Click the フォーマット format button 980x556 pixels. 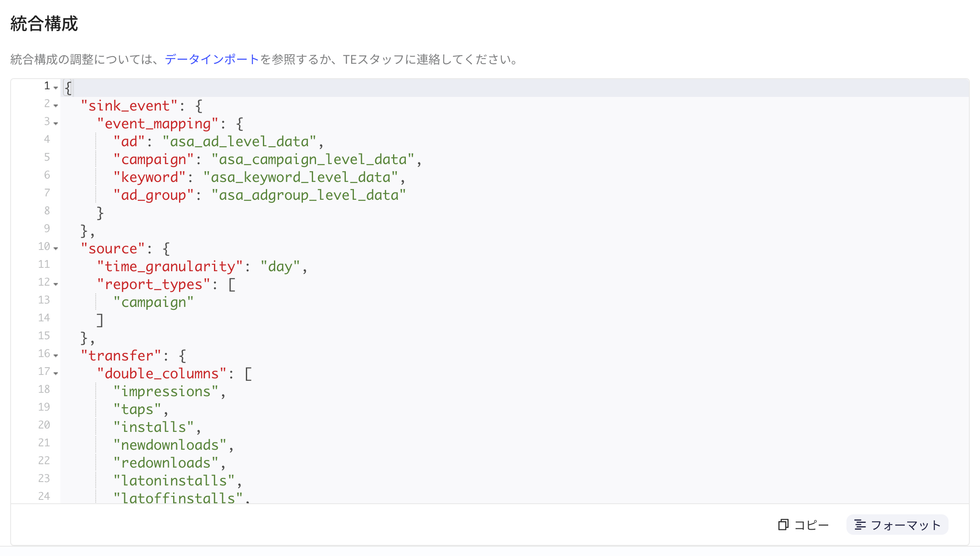(x=897, y=525)
